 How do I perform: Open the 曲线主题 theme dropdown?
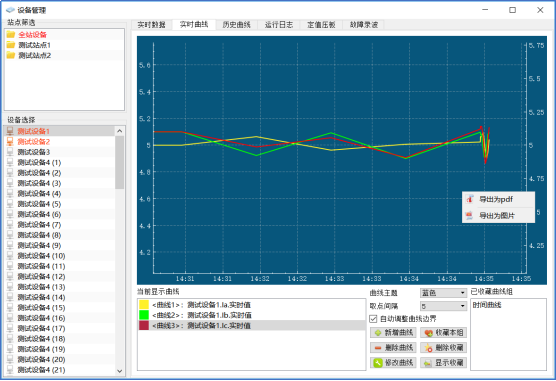443,293
